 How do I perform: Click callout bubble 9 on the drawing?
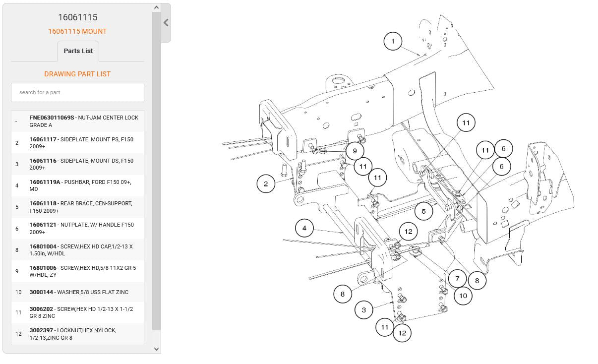(355, 151)
